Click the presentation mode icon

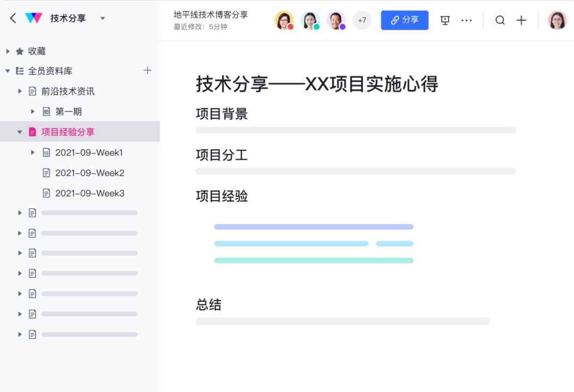point(445,20)
